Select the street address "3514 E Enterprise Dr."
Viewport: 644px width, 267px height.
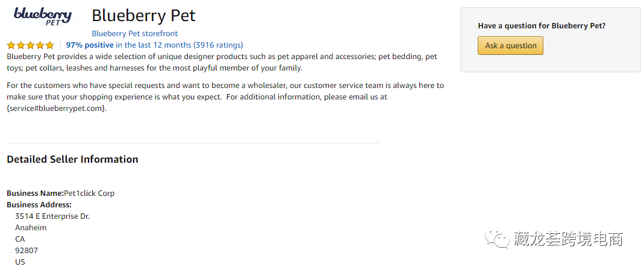(x=52, y=216)
